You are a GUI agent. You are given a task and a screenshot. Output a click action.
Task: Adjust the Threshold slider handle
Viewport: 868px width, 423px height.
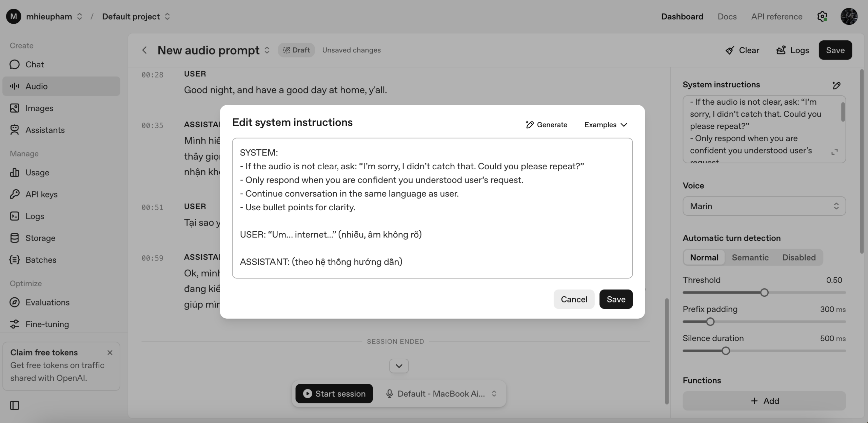coord(764,292)
